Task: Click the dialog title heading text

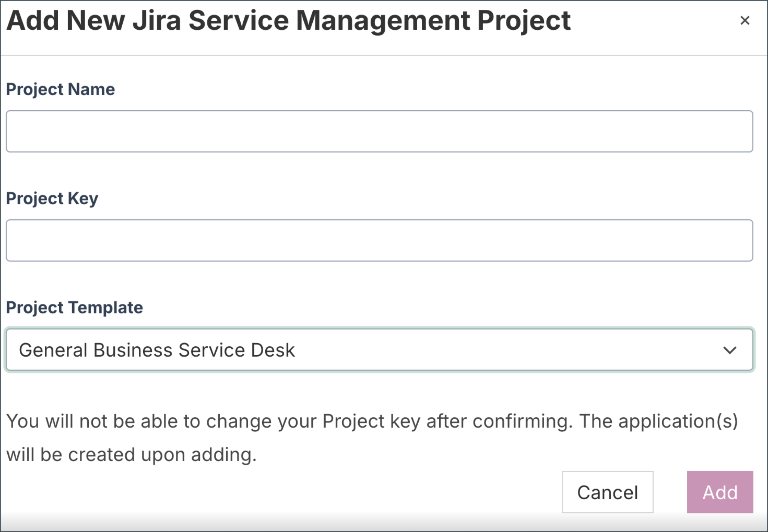Action: 288,21
